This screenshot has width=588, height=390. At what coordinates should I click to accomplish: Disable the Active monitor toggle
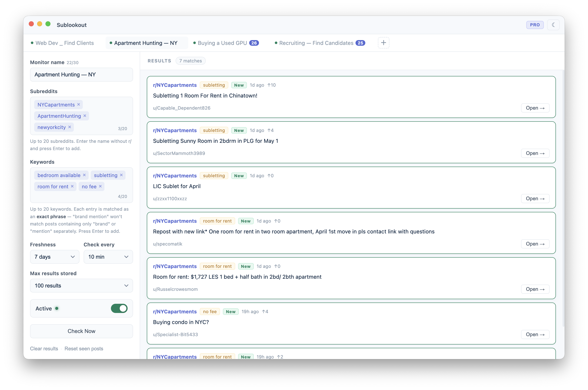coord(119,308)
